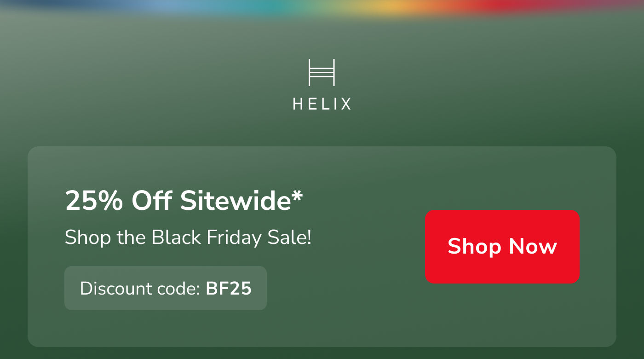
Task: Click the HELIX wordmark text
Action: coord(322,104)
